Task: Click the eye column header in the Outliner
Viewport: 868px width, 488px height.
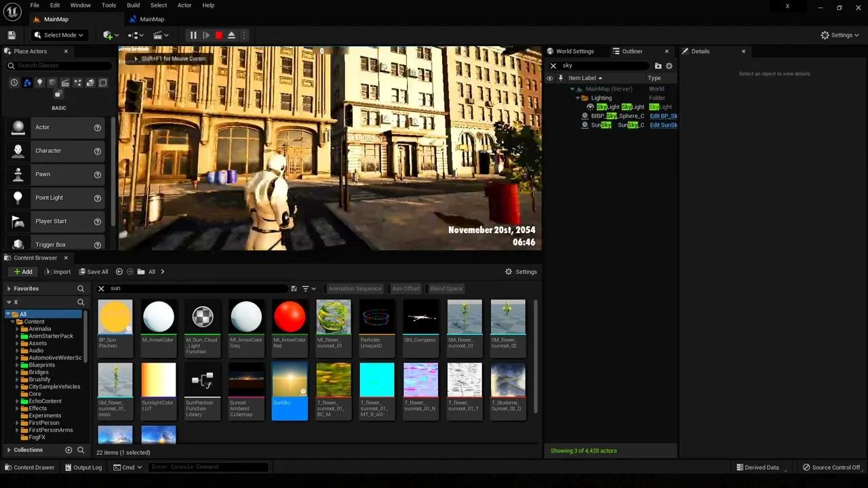Action: (550, 78)
